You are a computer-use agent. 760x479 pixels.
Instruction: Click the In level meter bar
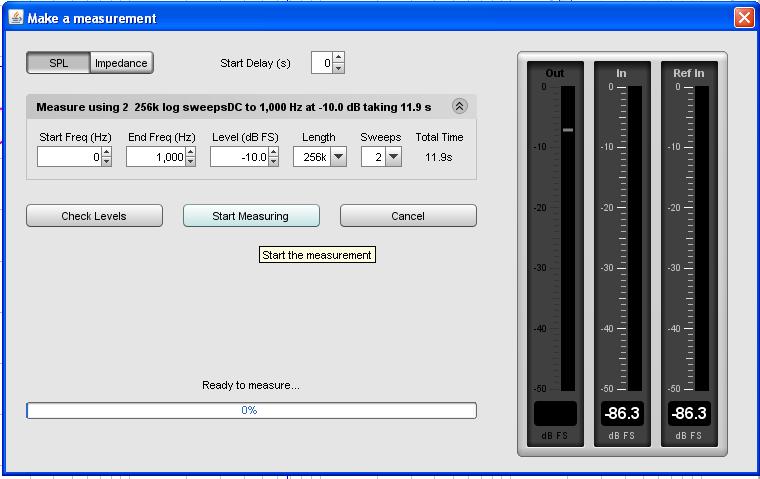coord(634,238)
